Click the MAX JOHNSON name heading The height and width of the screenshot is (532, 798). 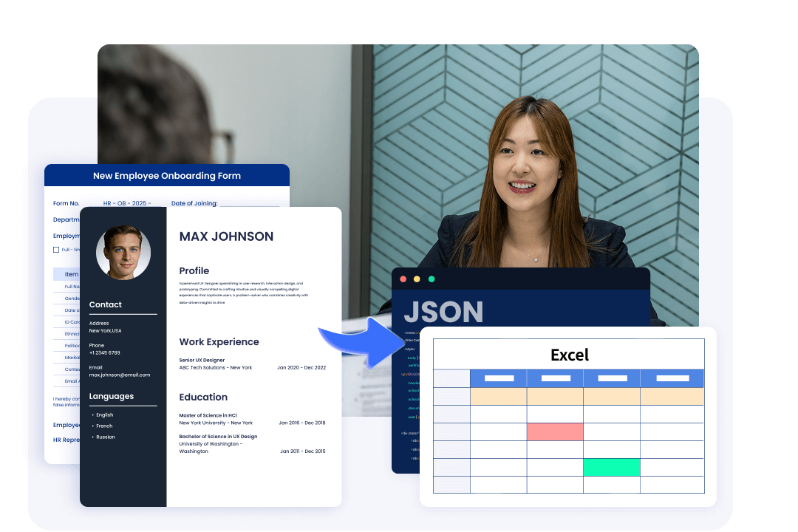pyautogui.click(x=226, y=236)
